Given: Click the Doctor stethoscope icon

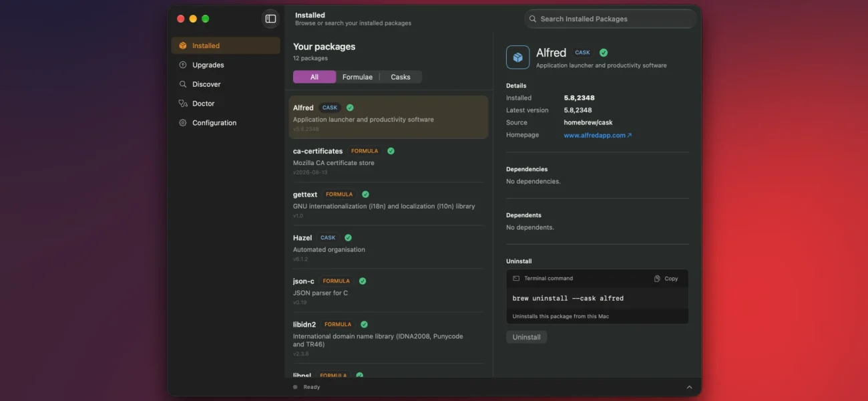Looking at the screenshot, I should 183,104.
